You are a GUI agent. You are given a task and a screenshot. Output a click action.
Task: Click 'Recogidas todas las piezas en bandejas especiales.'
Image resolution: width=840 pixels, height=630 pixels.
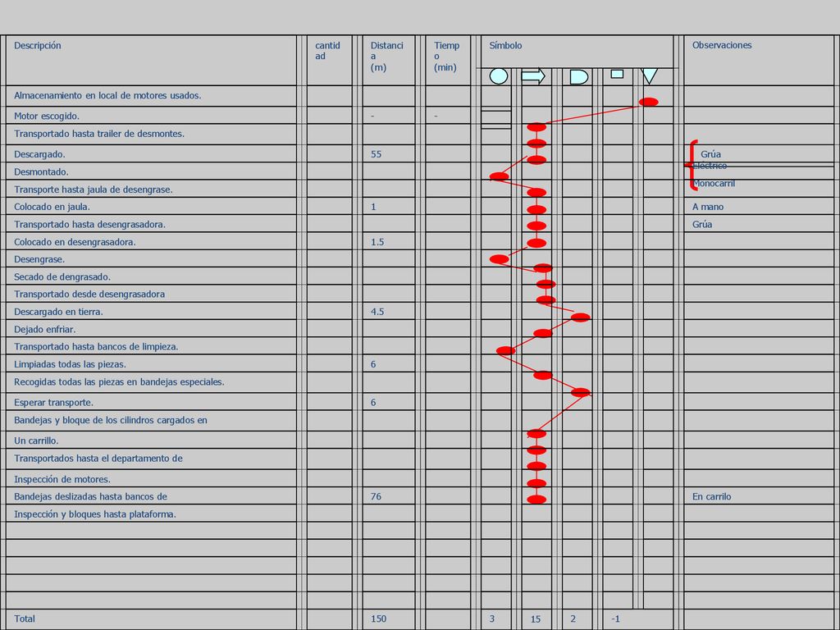click(x=119, y=382)
